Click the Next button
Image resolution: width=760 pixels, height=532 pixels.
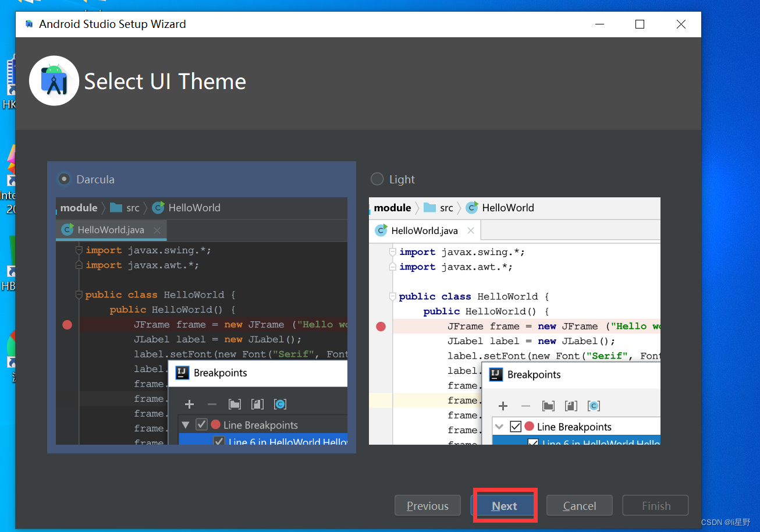[504, 506]
